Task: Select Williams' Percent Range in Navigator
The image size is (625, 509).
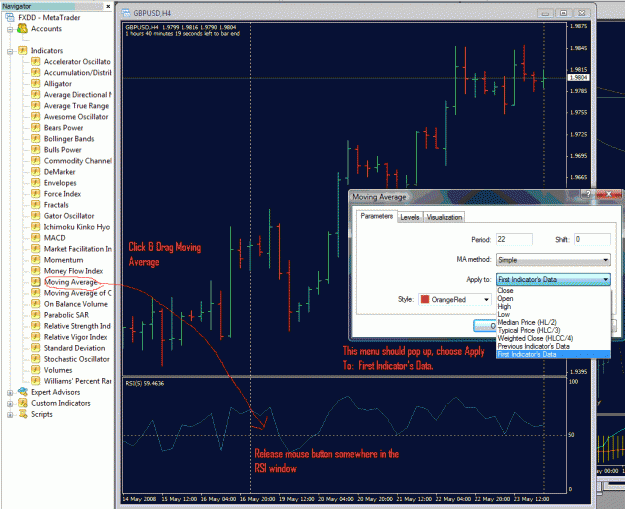Action: coord(77,381)
